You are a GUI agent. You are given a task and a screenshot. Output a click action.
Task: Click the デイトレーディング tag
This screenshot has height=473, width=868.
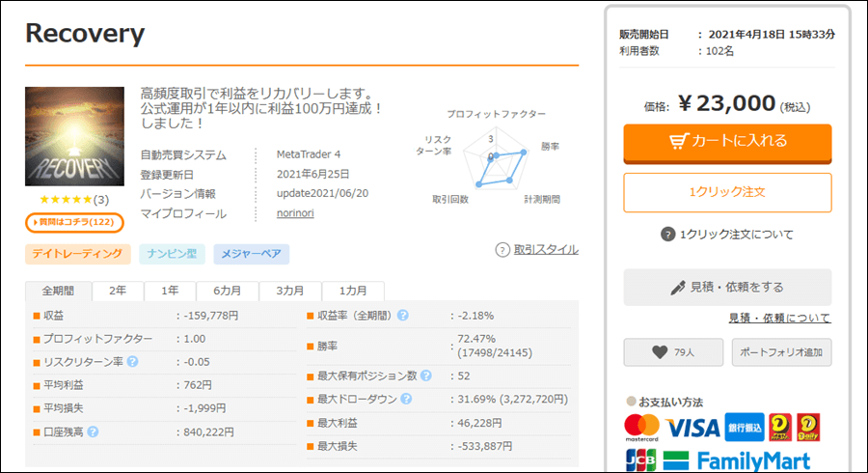pos(77,254)
